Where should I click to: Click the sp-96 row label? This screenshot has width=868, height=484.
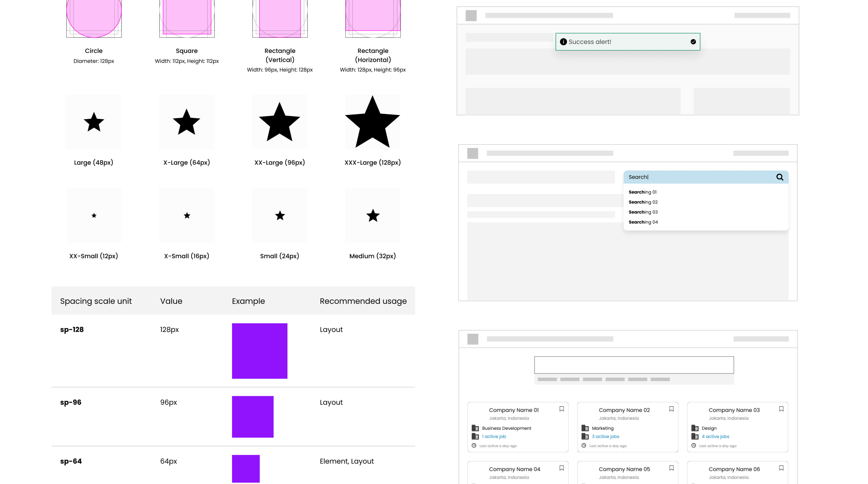click(x=71, y=402)
